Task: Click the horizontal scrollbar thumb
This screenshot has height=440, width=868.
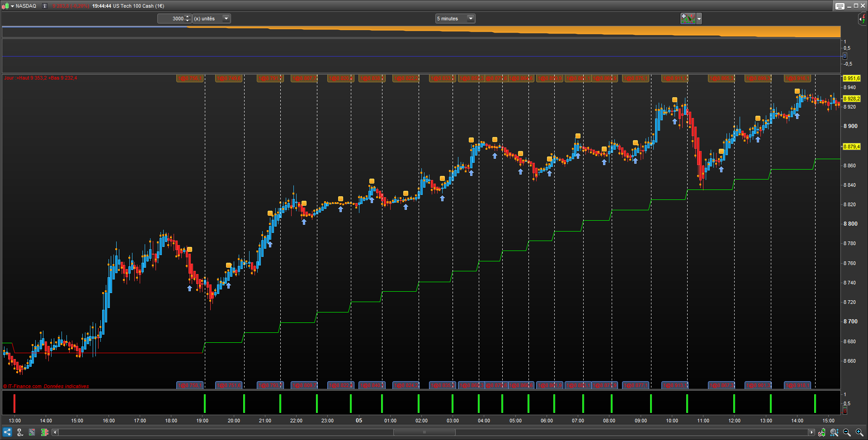Action: [424, 432]
